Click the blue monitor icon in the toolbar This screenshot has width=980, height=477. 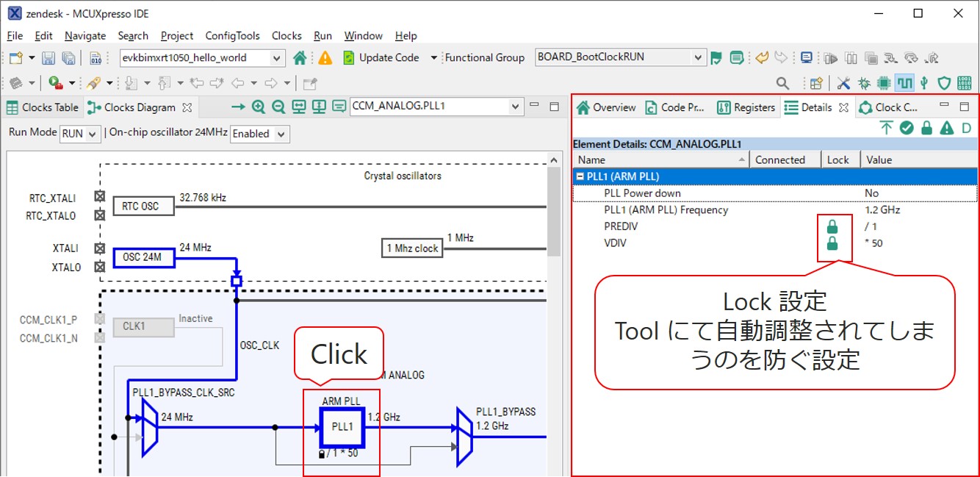click(807, 57)
